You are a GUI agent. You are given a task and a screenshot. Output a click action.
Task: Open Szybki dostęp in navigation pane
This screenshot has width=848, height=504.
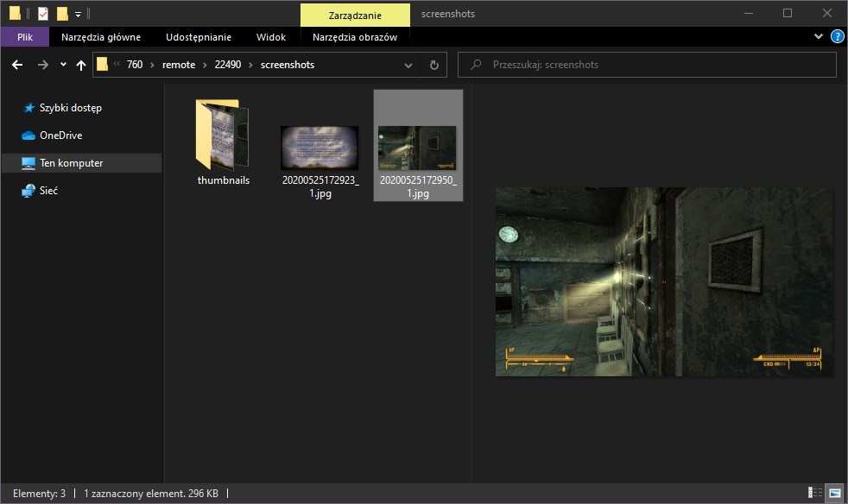(x=70, y=108)
